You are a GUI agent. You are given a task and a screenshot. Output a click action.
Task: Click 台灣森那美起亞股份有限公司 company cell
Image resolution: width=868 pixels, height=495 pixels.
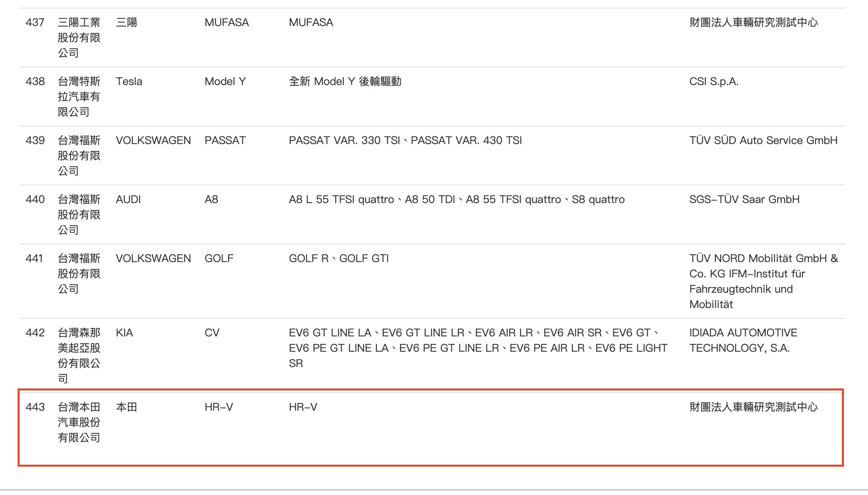pyautogui.click(x=79, y=356)
